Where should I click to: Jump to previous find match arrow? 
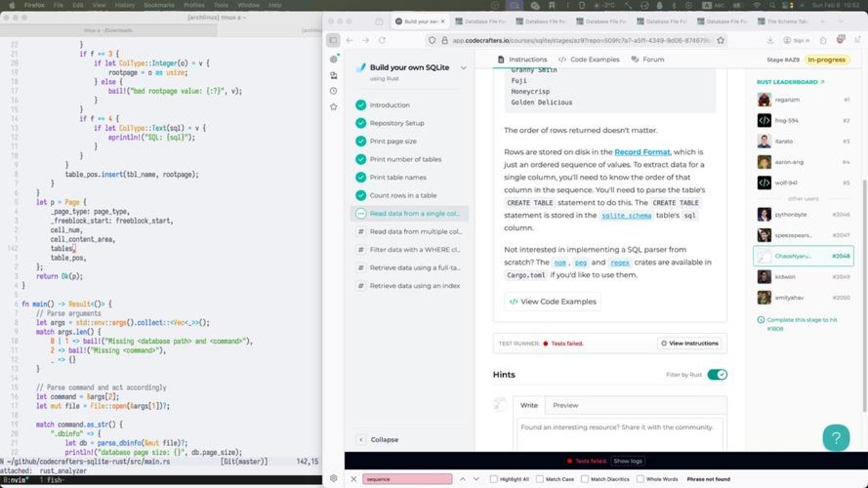pyautogui.click(x=462, y=479)
